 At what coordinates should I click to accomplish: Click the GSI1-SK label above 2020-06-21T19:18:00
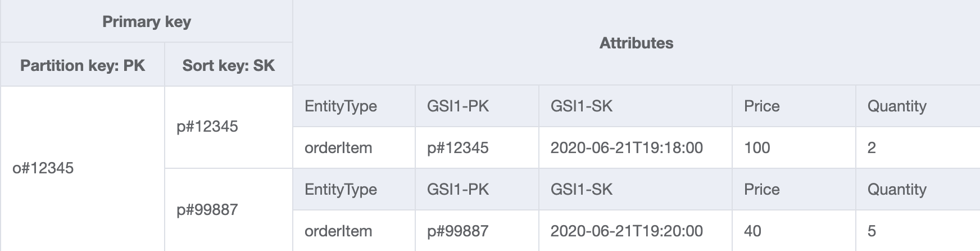pyautogui.click(x=582, y=106)
